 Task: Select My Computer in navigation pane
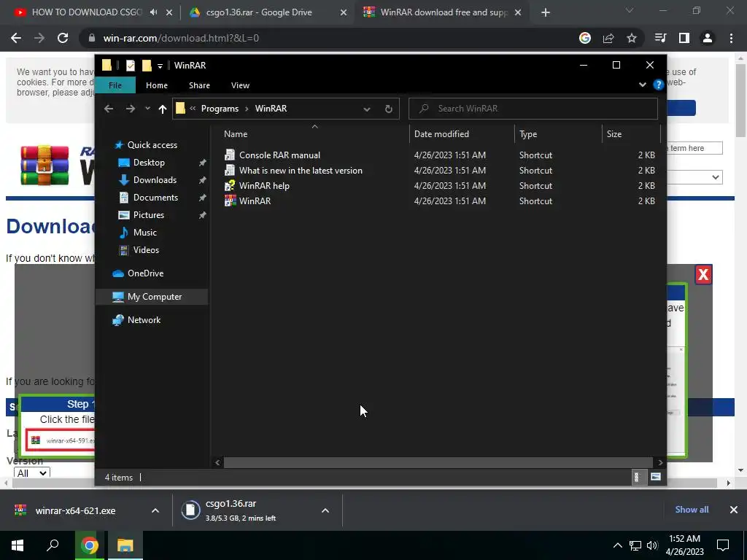pyautogui.click(x=155, y=297)
